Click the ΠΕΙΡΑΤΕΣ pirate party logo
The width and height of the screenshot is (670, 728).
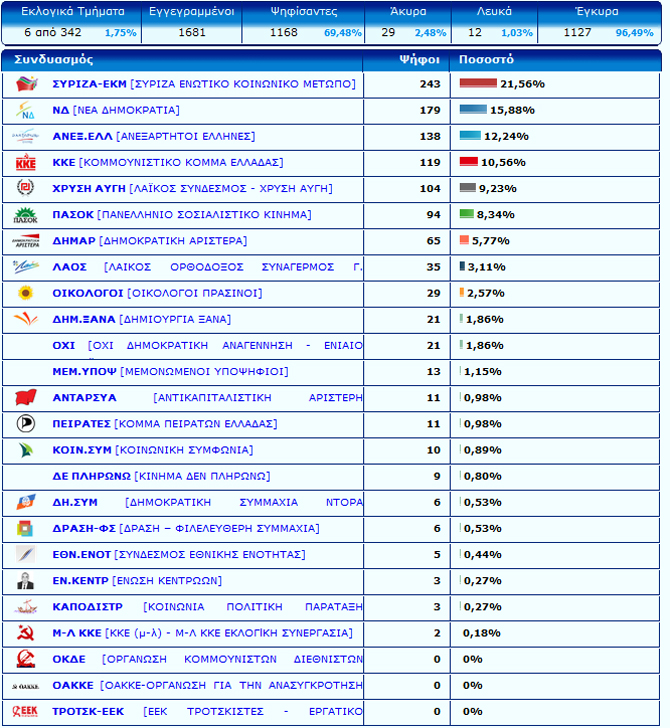pos(26,423)
